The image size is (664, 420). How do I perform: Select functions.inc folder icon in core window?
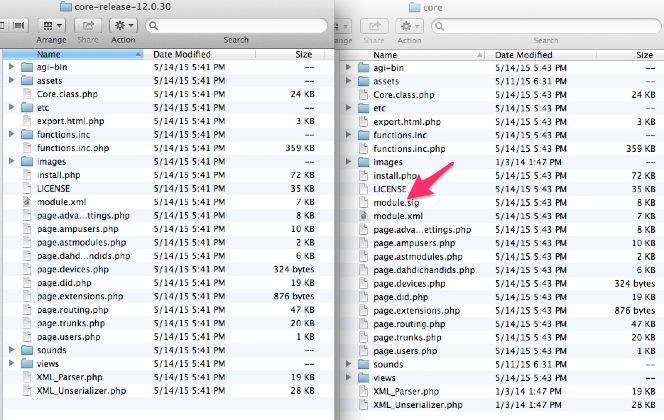[x=364, y=135]
